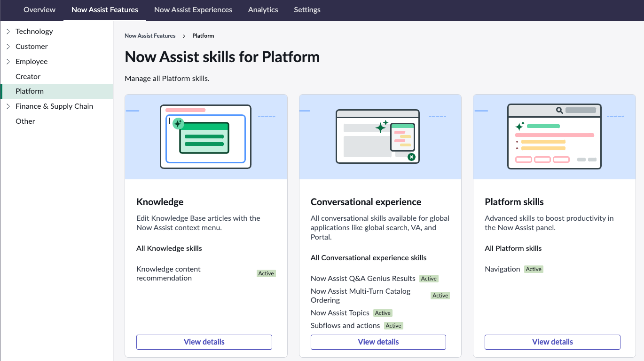
Task: Expand the Customer tree chevron
Action: 8,47
